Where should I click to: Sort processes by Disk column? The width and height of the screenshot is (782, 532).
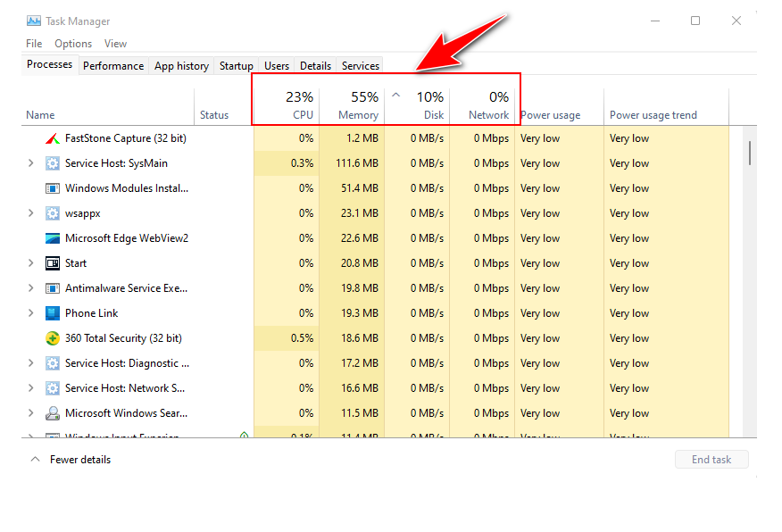(x=417, y=107)
